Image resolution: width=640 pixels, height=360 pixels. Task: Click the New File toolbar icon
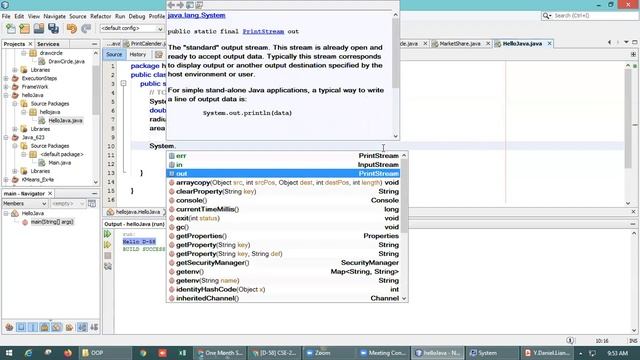[x=11, y=29]
